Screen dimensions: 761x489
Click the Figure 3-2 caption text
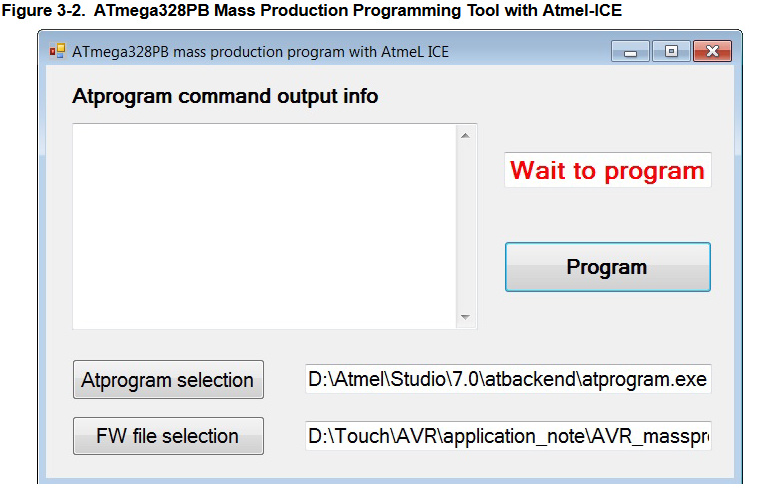click(312, 10)
